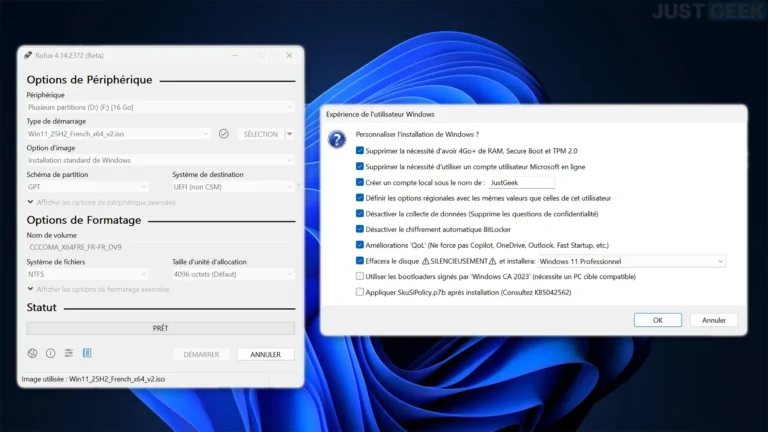This screenshot has width=768, height=432.
Task: Click the SÉLECTION button
Action: coord(261,134)
